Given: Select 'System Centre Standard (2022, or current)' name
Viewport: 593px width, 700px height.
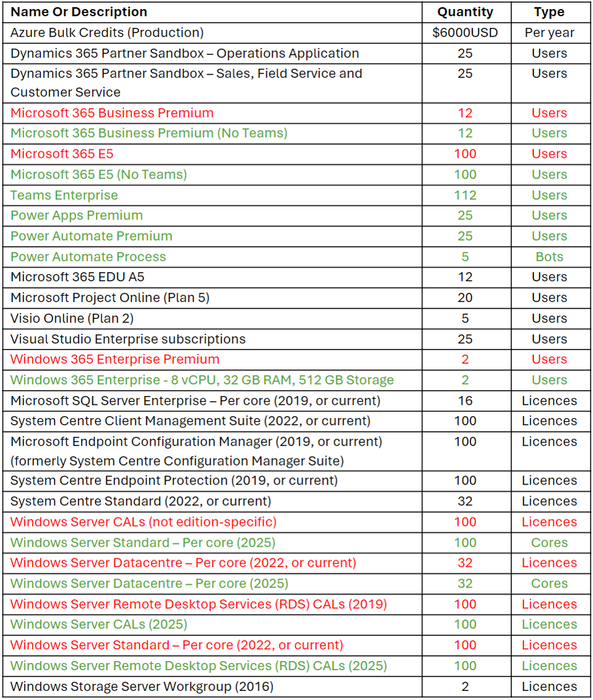Looking at the screenshot, I should click(x=141, y=501).
